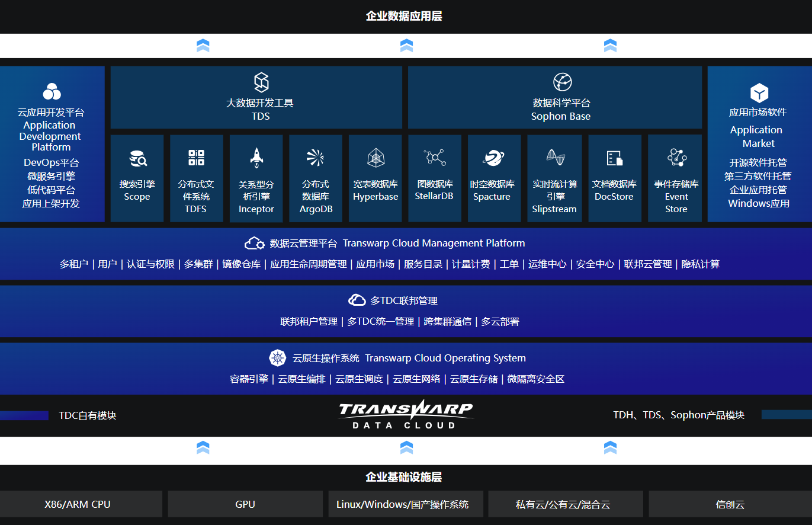Click the cloud icon beside 多TDC联邦管理
This screenshot has width=812, height=525.
357,300
